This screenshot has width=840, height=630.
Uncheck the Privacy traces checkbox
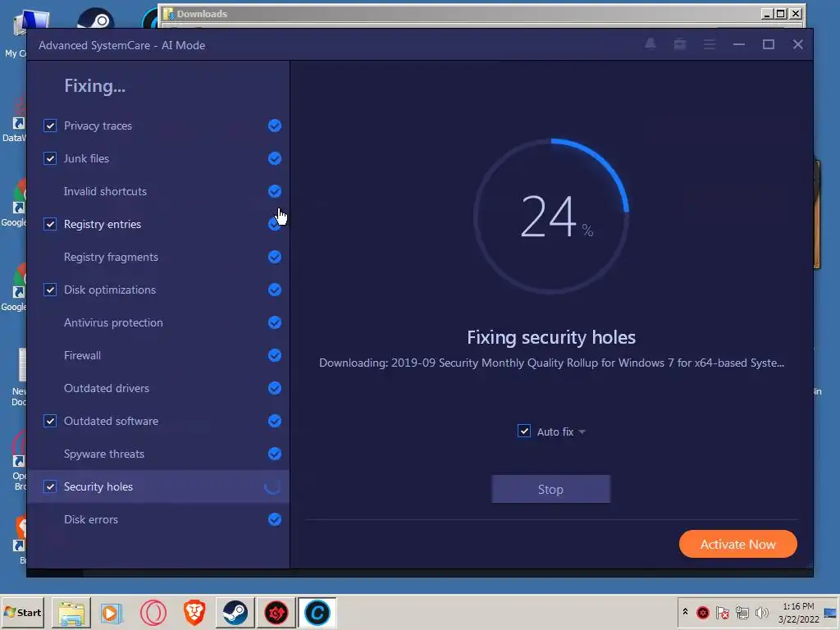pos(50,126)
